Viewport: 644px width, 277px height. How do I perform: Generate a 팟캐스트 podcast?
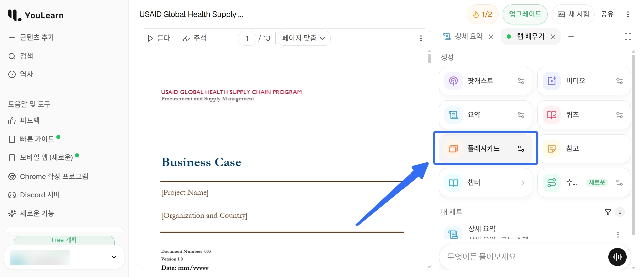coord(485,81)
